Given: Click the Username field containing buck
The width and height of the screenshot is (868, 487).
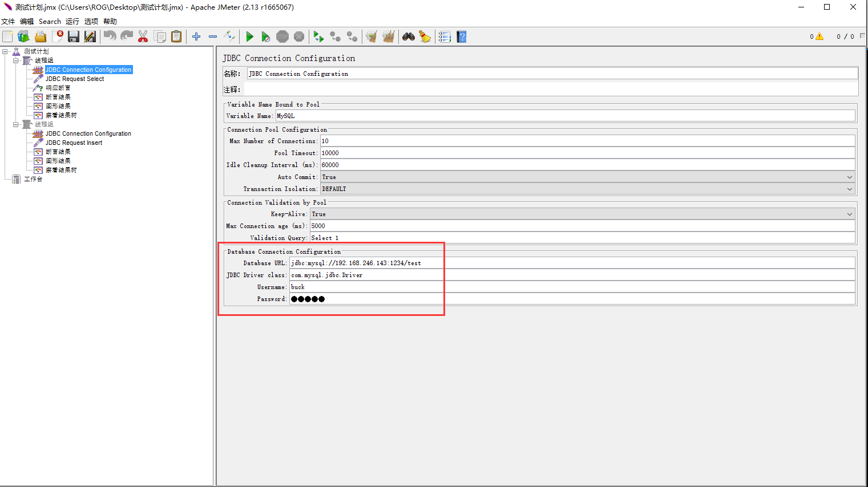Looking at the screenshot, I should (x=572, y=287).
